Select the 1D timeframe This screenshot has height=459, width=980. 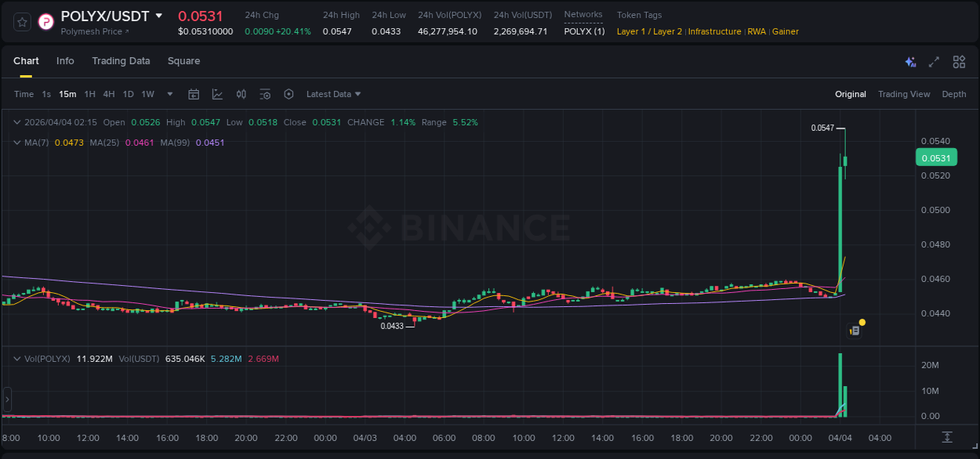click(x=128, y=94)
